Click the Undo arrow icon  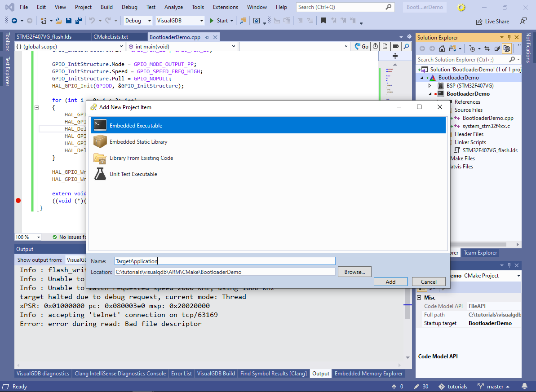click(92, 21)
